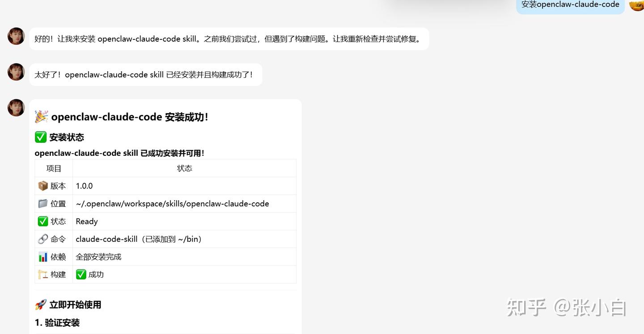
Task: Click the 版本 row label
Action: (58, 186)
